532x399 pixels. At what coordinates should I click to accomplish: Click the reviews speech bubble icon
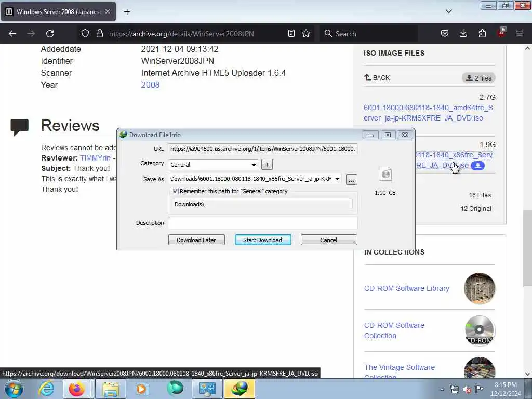pos(19,127)
